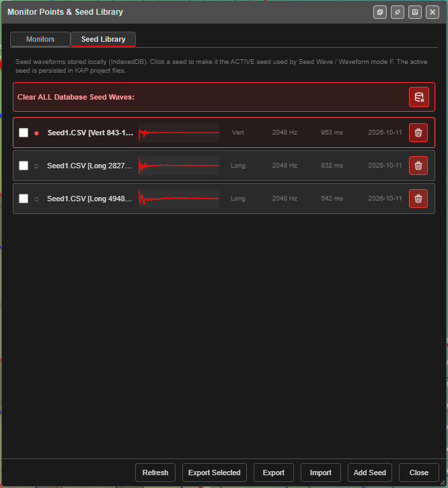Click the '542 ms' duration value
The image size is (448, 488).
click(x=332, y=199)
